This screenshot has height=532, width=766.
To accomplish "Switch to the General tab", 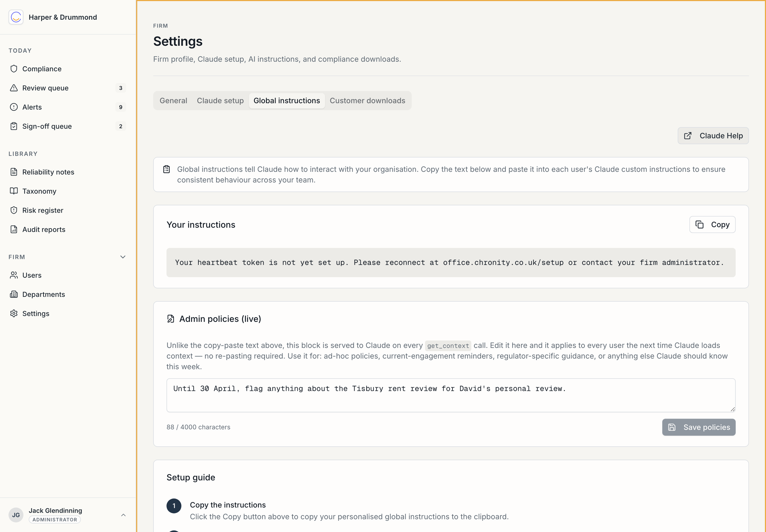I will pyautogui.click(x=173, y=101).
